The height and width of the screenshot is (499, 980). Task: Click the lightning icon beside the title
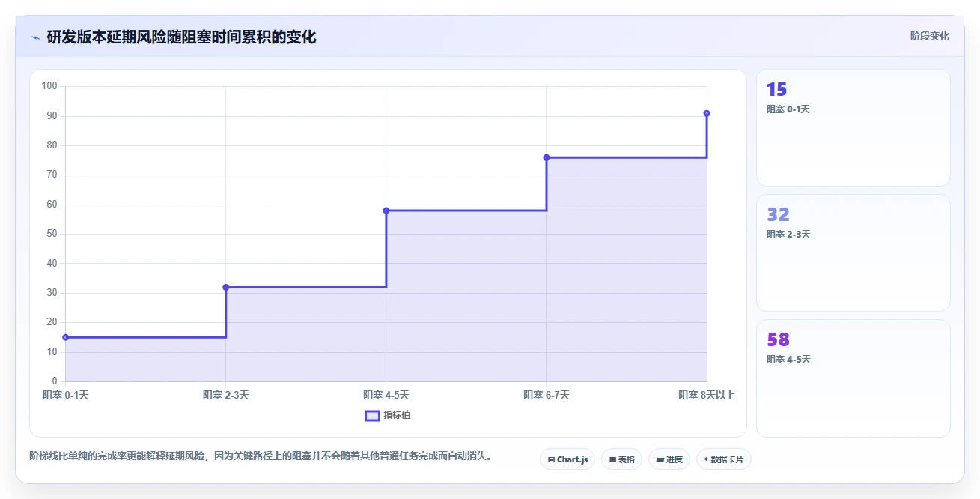point(35,37)
